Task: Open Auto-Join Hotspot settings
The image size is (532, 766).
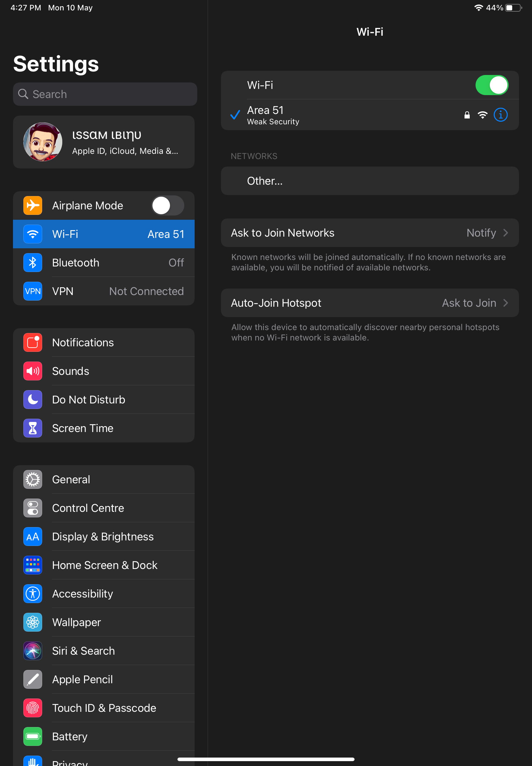Action: (x=370, y=303)
